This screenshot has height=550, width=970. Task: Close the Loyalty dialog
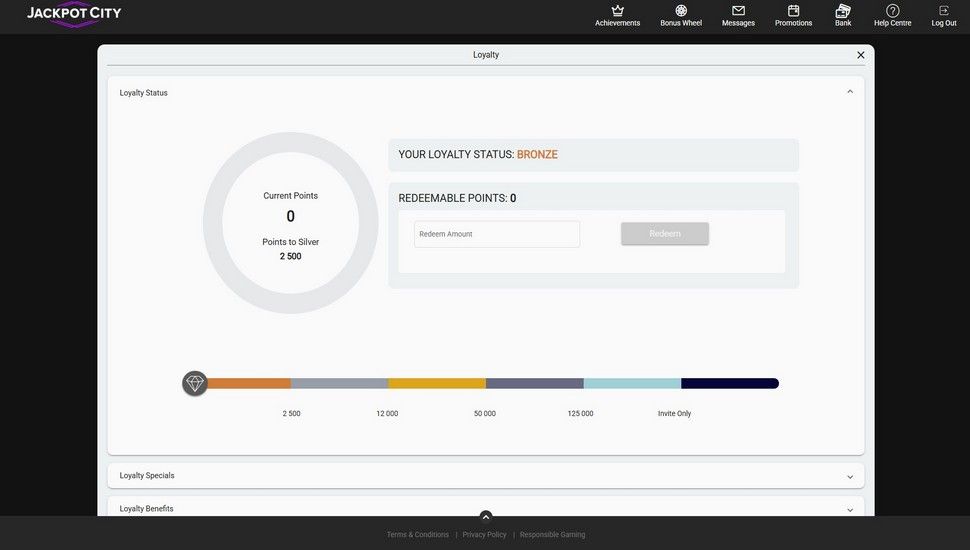tap(860, 55)
